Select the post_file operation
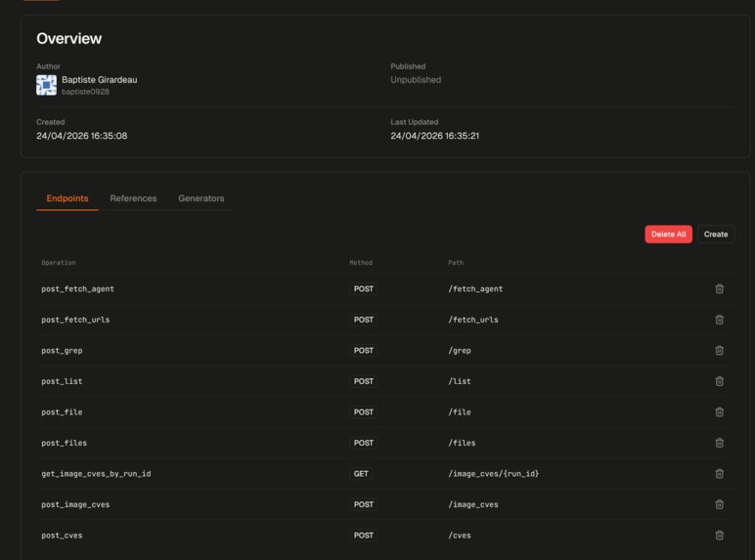Image resolution: width=755 pixels, height=560 pixels. click(62, 412)
